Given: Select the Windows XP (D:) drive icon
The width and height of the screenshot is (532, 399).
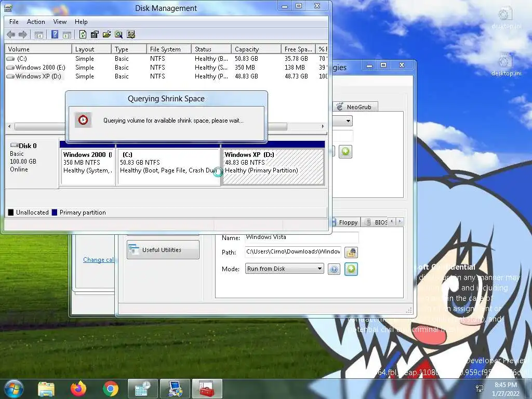Looking at the screenshot, I should [x=10, y=76].
